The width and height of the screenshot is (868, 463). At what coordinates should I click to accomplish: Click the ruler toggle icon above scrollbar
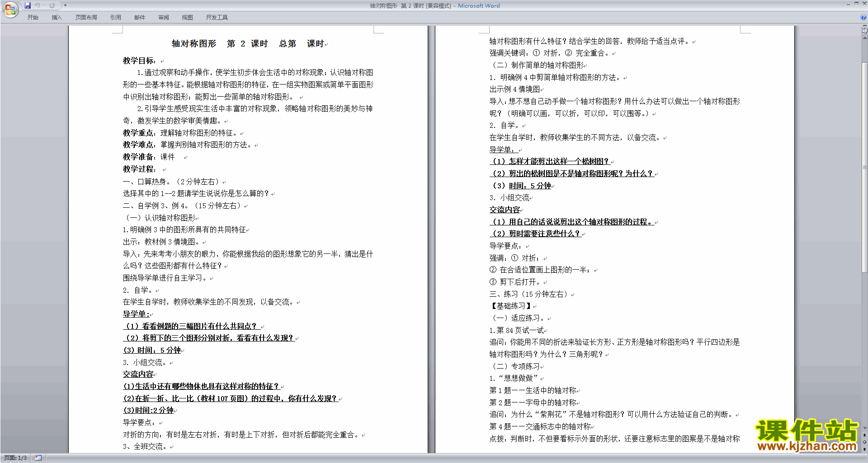pyautogui.click(x=865, y=31)
